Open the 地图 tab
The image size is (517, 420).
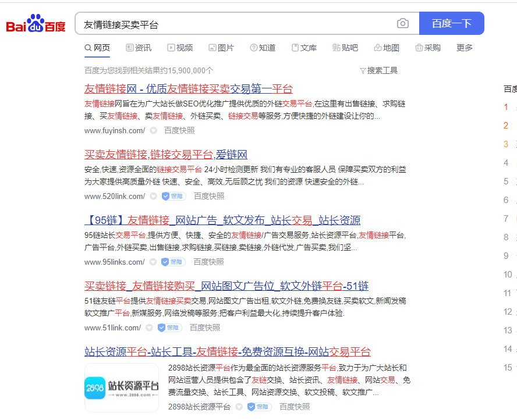pos(387,48)
